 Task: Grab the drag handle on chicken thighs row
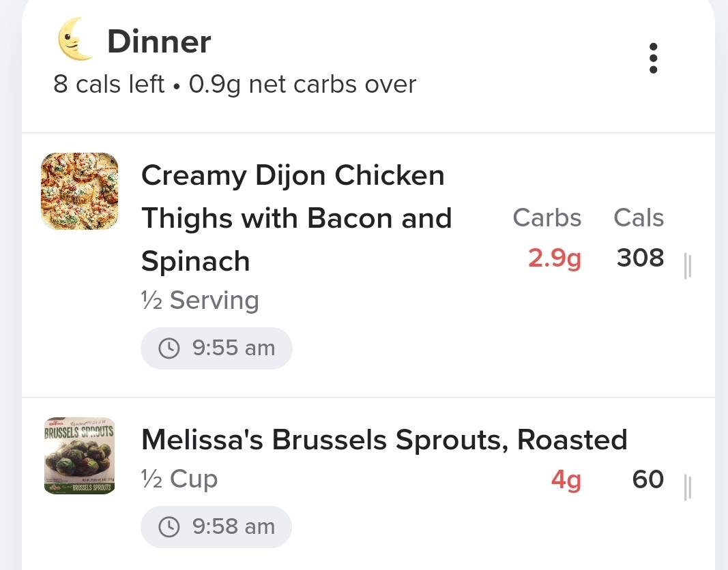[688, 266]
